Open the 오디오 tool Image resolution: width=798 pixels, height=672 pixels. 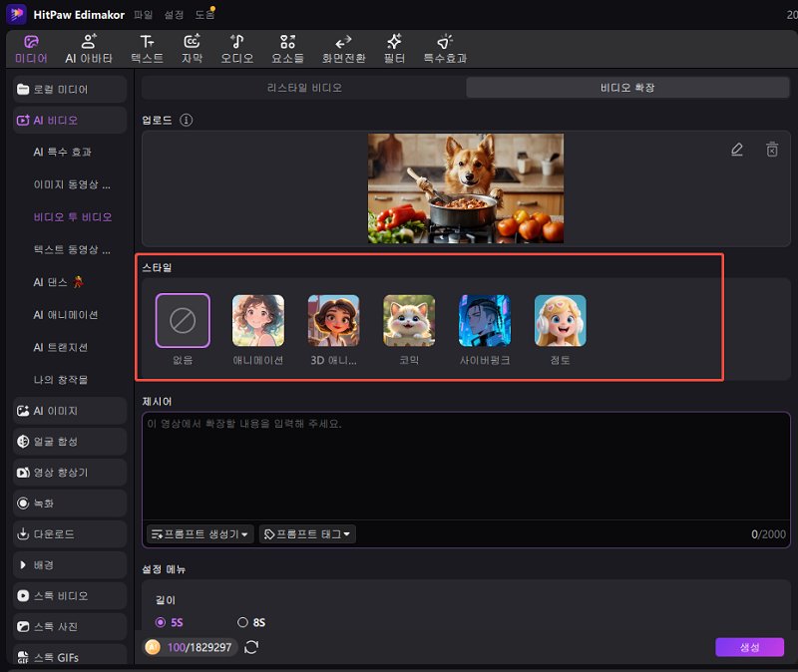click(236, 49)
